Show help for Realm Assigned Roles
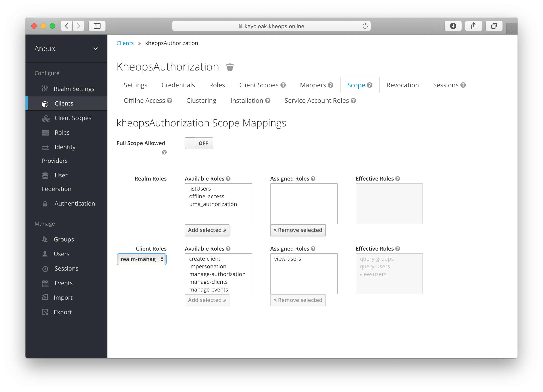Viewport: 543px width, 392px height. tap(313, 179)
